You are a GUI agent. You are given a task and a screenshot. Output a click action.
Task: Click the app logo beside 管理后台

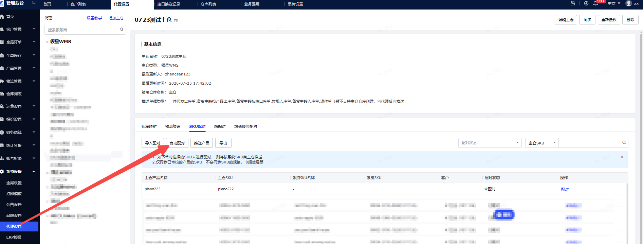pyautogui.click(x=2, y=3)
